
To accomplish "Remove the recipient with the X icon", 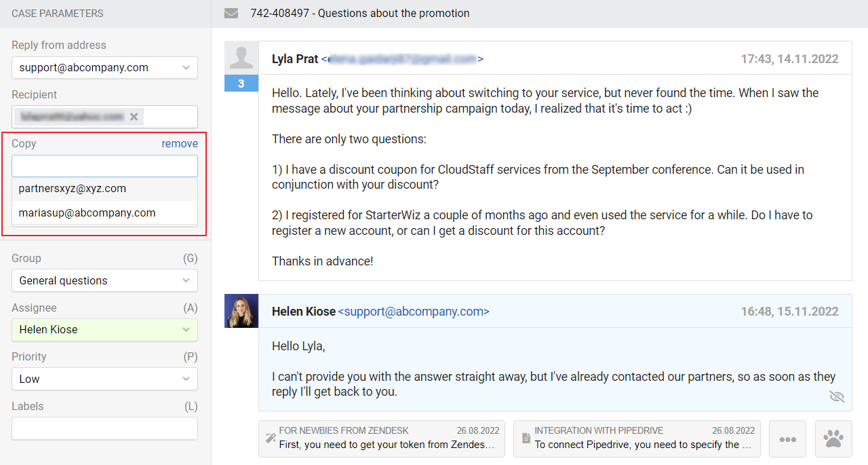I will pos(134,117).
